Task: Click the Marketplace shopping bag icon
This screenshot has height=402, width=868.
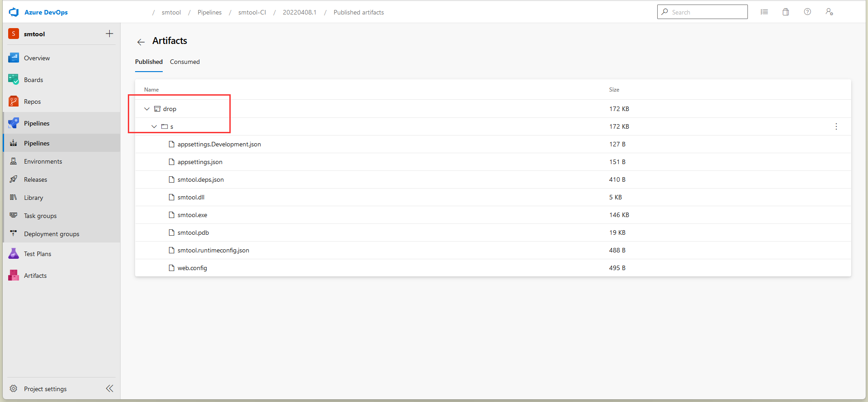Action: click(786, 12)
